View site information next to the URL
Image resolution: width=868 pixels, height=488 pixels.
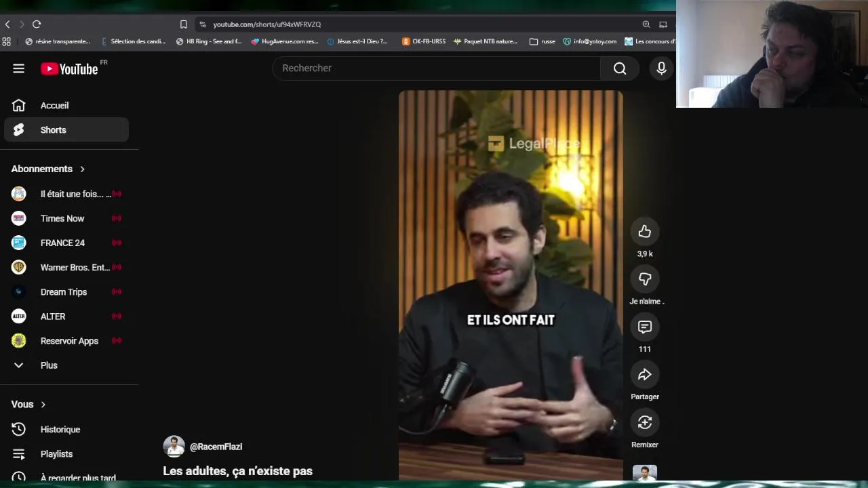coord(202,24)
